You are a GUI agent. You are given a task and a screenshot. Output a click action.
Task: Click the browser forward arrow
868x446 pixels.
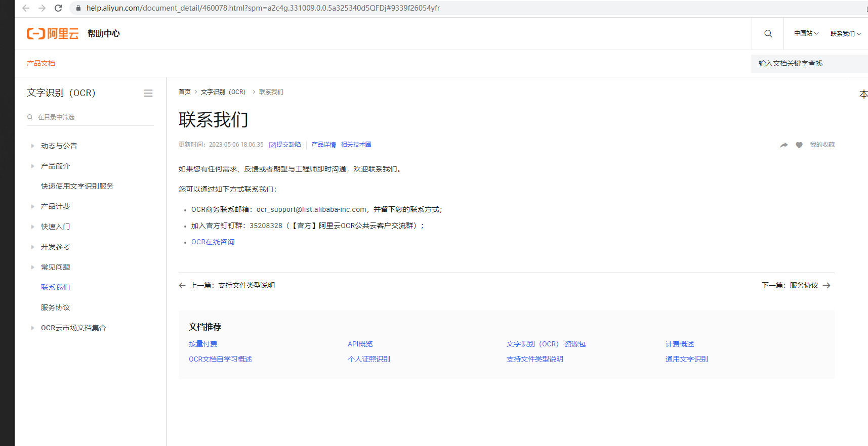coord(42,8)
